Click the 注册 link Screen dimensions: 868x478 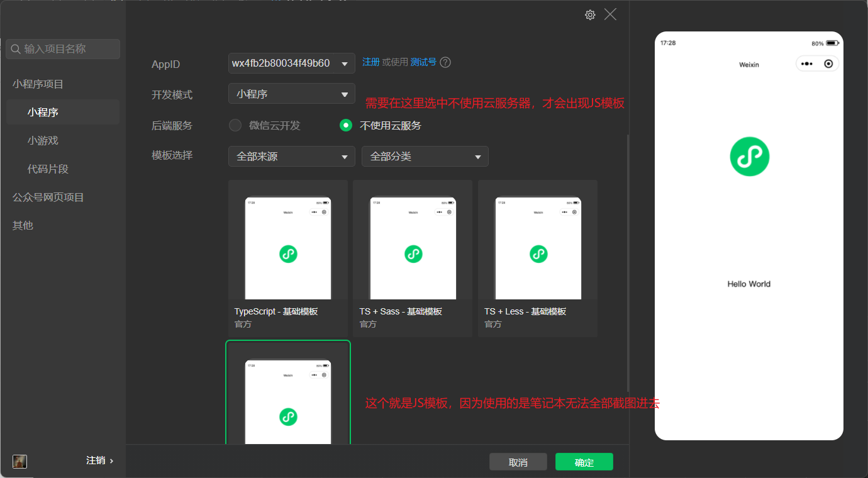point(371,62)
